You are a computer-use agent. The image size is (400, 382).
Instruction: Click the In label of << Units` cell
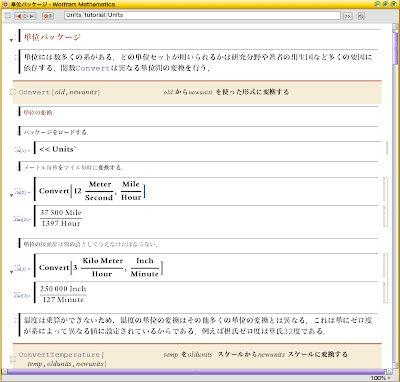pos(22,150)
